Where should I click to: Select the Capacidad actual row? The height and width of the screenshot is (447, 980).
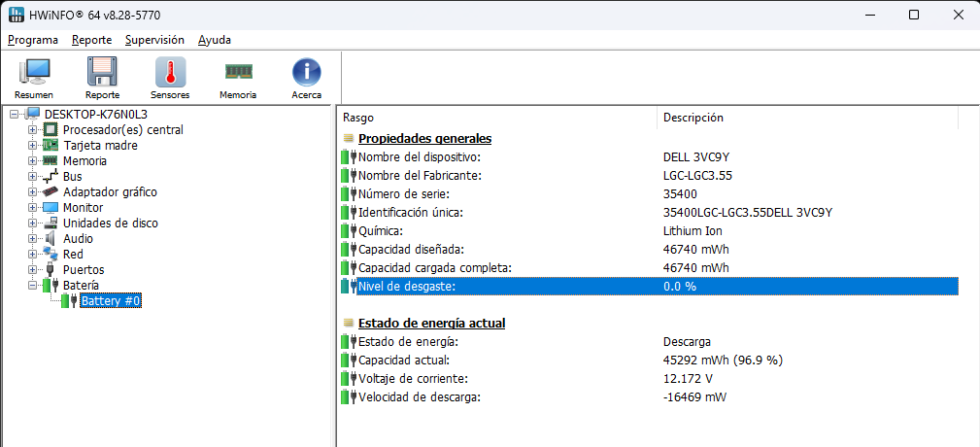408,361
